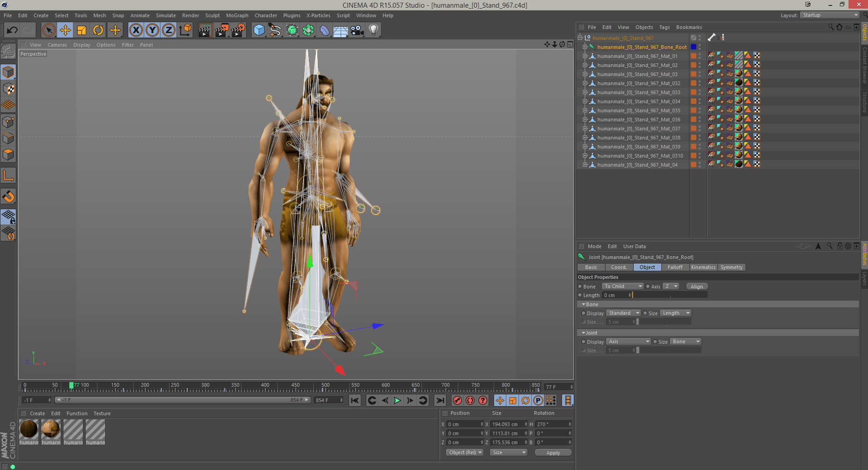Image resolution: width=868 pixels, height=470 pixels.
Task: Switch to Texture mode in the left sidebar
Action: click(9, 88)
